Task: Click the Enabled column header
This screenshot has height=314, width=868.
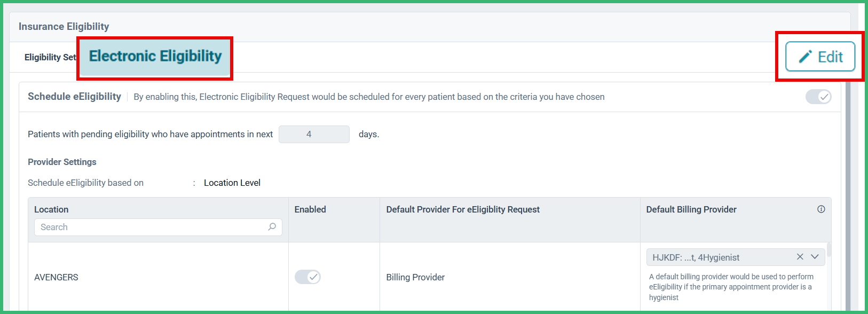Action: [310, 209]
